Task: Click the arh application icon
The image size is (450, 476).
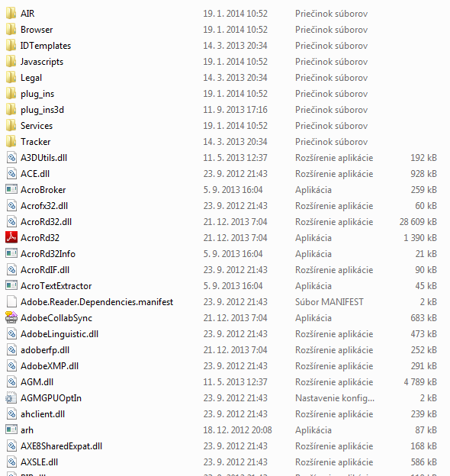Action: point(11,429)
